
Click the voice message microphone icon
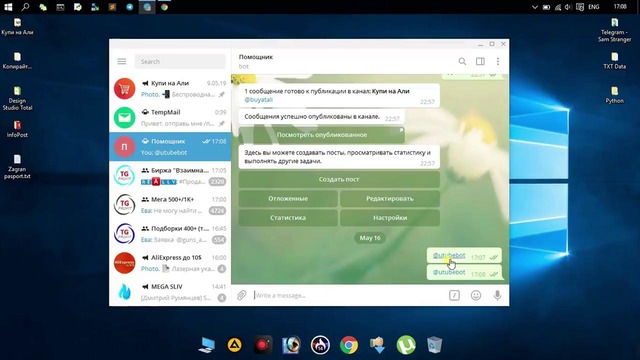point(497,295)
